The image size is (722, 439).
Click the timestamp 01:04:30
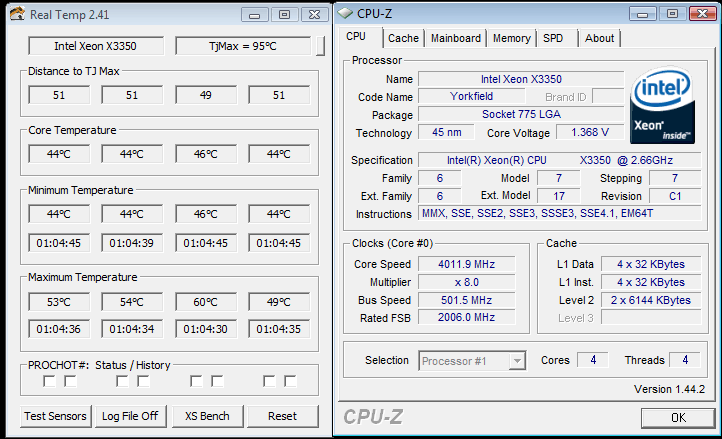click(x=206, y=329)
